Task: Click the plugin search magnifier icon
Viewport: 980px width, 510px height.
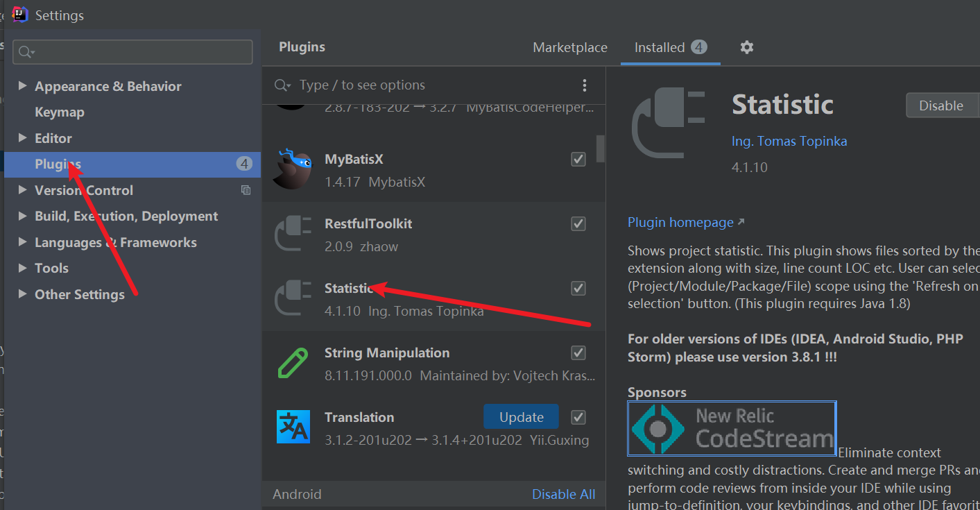Action: click(282, 85)
